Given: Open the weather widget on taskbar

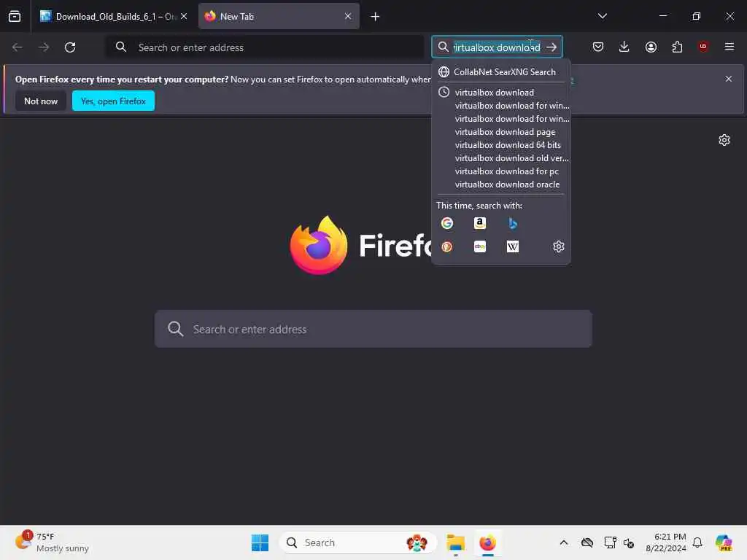Looking at the screenshot, I should tap(52, 542).
